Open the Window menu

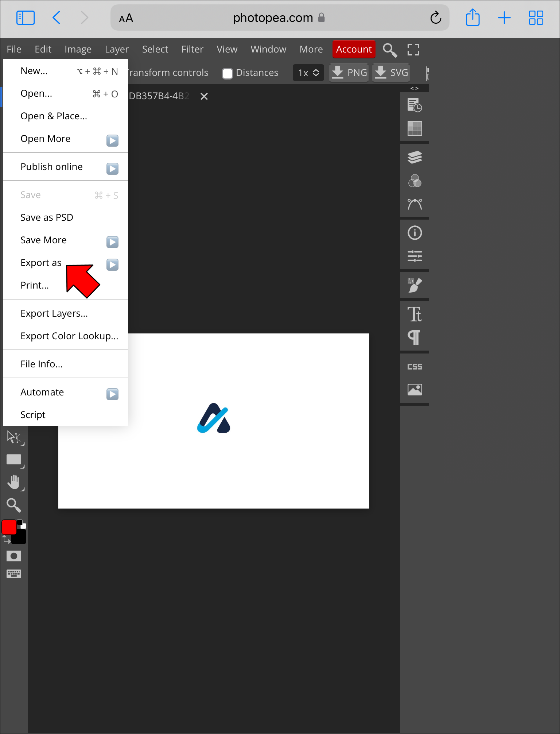pyautogui.click(x=268, y=49)
